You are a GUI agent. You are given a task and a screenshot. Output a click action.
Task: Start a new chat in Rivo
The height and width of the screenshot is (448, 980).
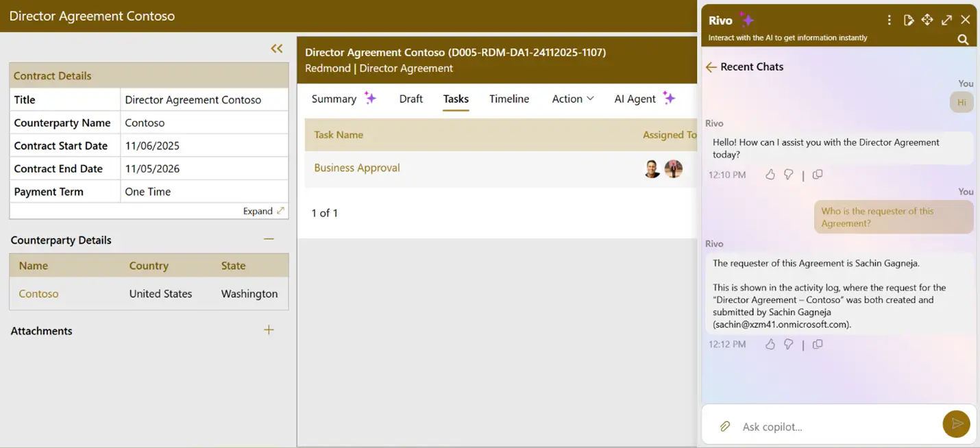click(909, 19)
